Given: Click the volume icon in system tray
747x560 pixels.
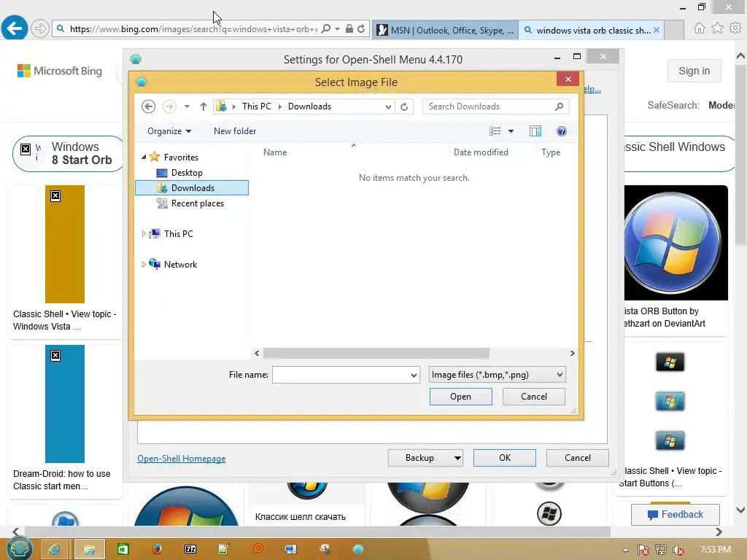Looking at the screenshot, I should point(678,550).
